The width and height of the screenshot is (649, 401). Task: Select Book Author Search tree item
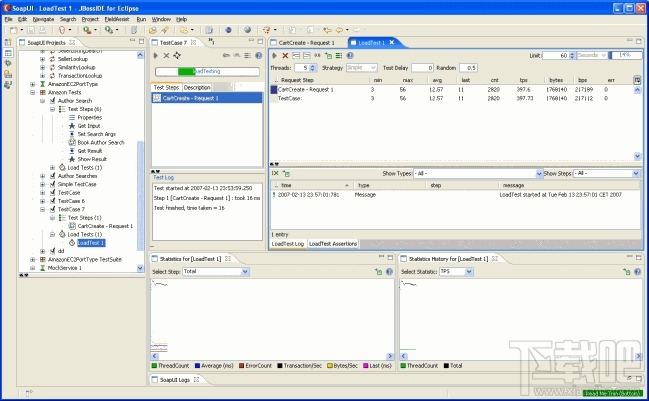click(x=101, y=142)
